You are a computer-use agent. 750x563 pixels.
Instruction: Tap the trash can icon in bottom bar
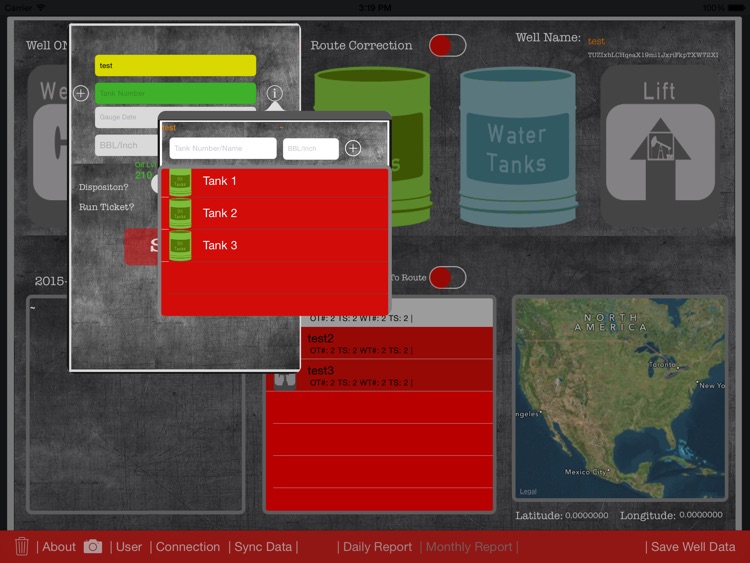22,546
